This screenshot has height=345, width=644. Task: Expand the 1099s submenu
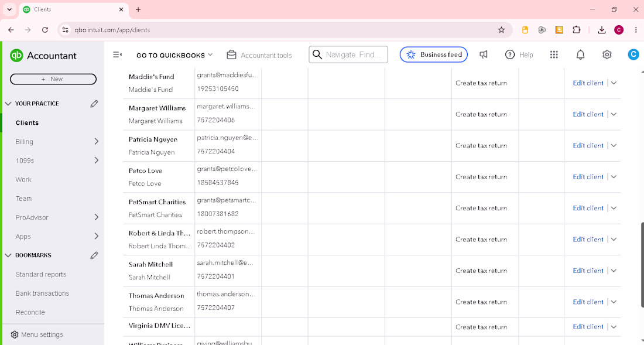97,160
